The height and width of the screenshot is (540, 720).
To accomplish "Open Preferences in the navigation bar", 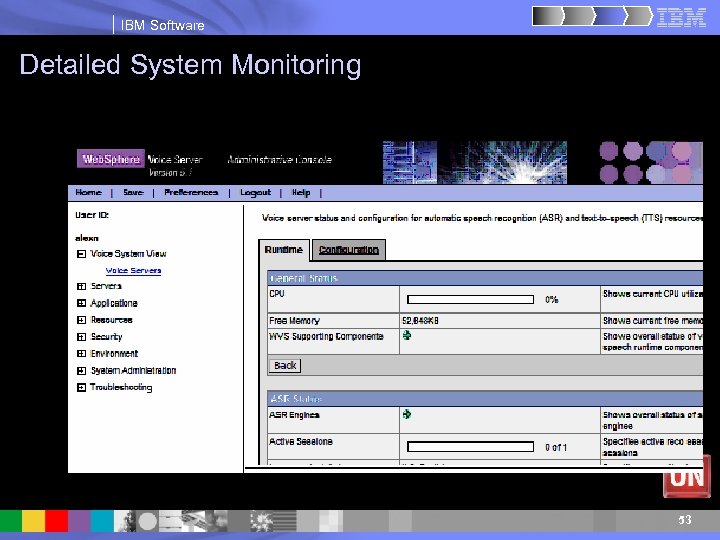I will tap(191, 192).
